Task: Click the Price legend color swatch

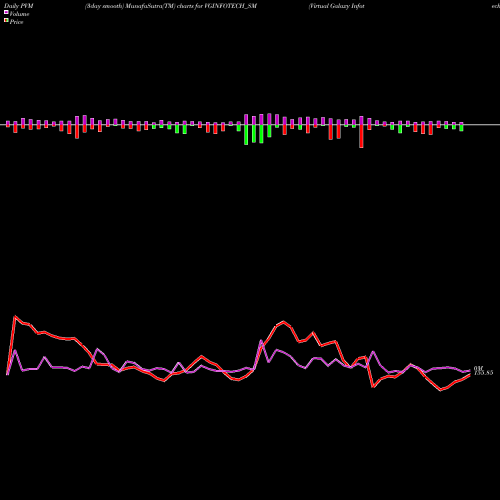Action: (x=6, y=21)
